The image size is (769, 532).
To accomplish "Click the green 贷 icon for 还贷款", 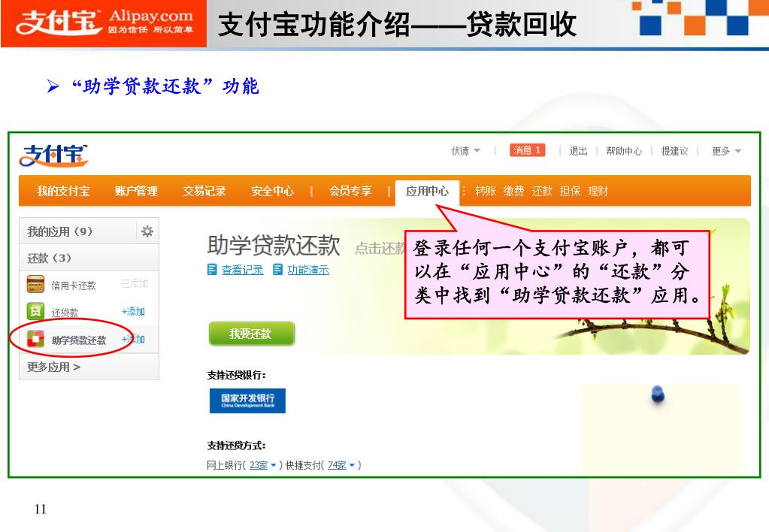I will [x=35, y=311].
